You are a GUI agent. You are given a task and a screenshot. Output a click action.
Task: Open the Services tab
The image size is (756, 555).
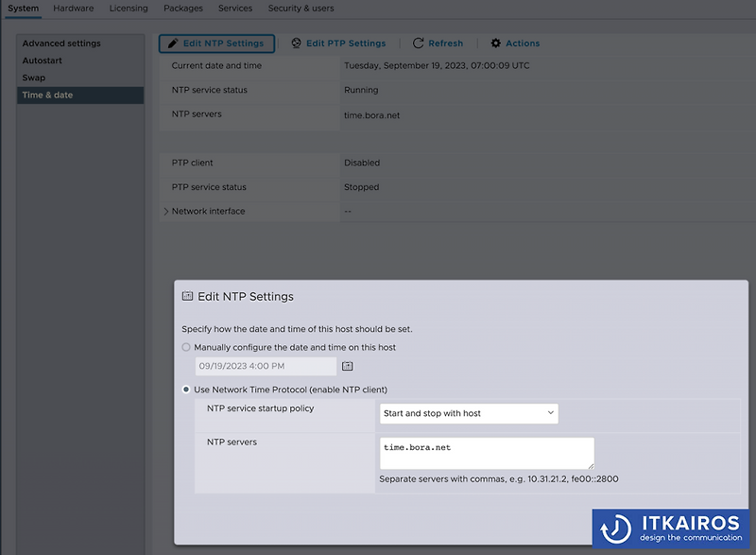pyautogui.click(x=234, y=8)
